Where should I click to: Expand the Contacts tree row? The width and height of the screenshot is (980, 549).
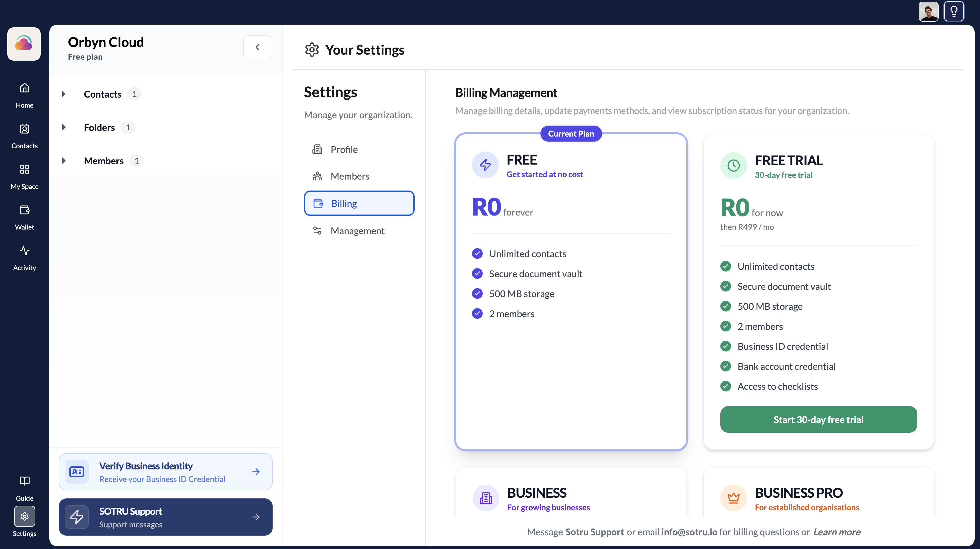64,94
